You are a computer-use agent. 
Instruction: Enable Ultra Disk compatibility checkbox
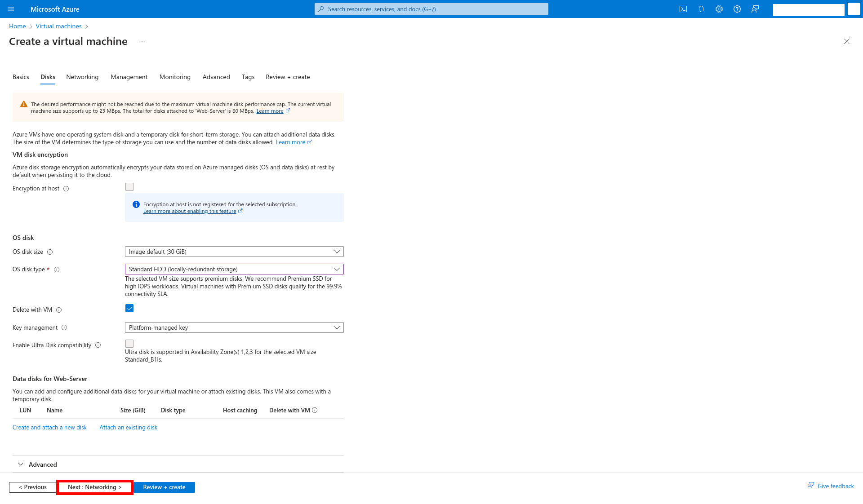(x=129, y=344)
